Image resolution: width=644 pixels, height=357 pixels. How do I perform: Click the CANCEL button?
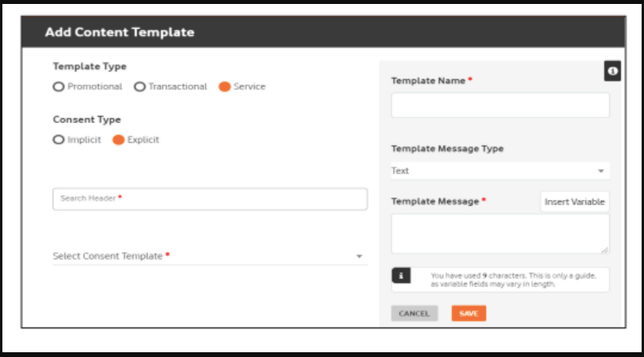(414, 313)
